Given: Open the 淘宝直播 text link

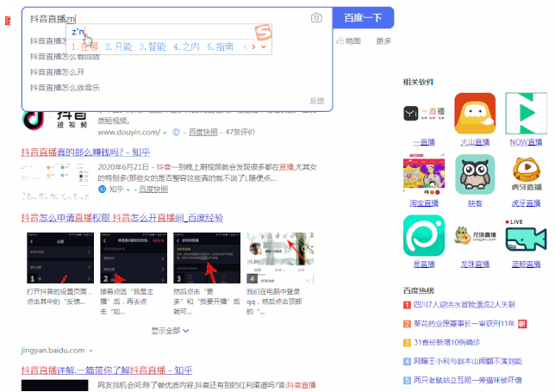Looking at the screenshot, I should 424,203.
